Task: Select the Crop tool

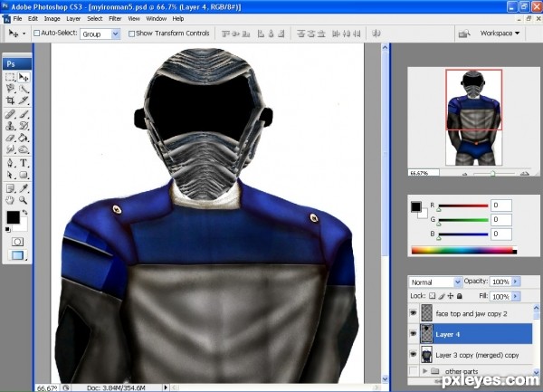Action: click(10, 100)
